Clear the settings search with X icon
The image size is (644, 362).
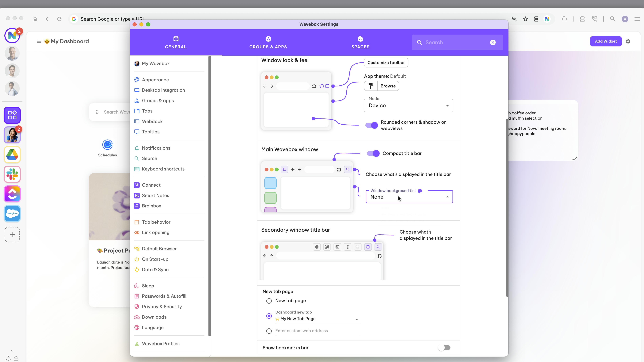(493, 43)
